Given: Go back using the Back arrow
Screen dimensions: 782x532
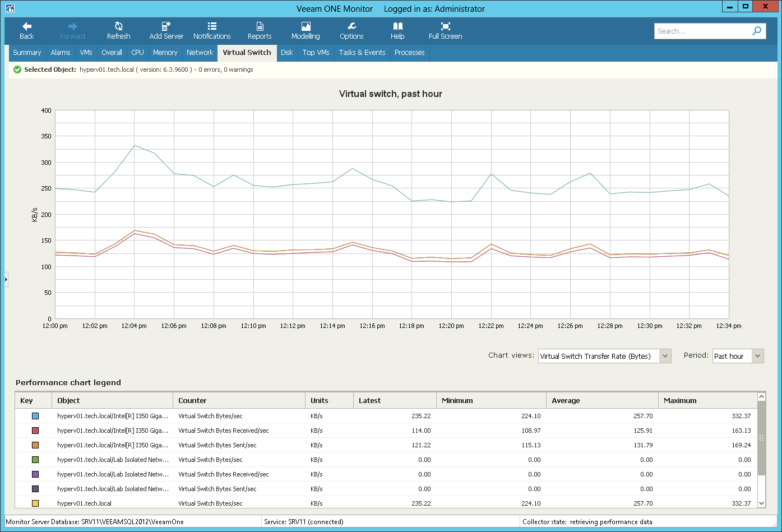Looking at the screenshot, I should (x=27, y=31).
